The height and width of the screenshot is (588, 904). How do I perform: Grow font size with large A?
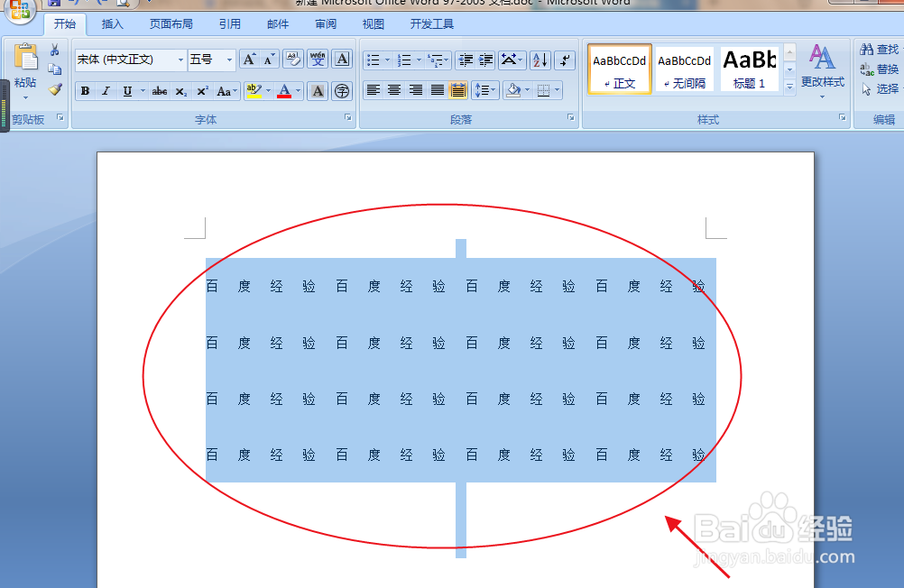249,60
